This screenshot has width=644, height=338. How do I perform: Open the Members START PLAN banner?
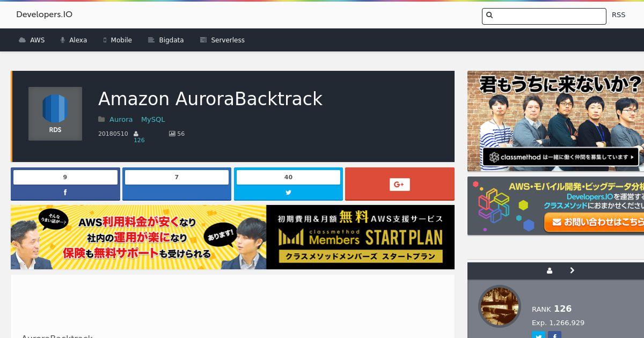click(232, 237)
